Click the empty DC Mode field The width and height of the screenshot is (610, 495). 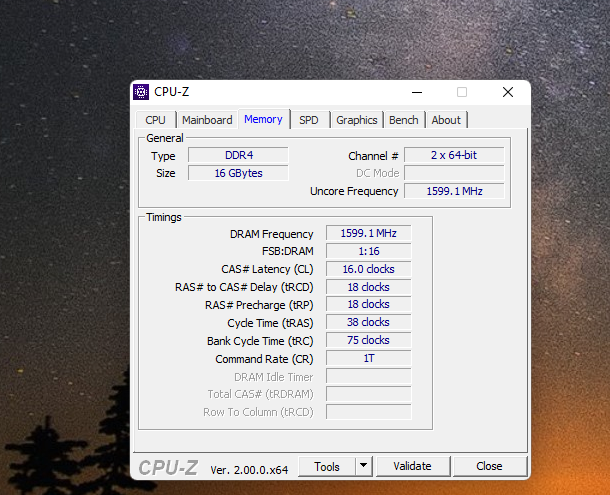pyautogui.click(x=454, y=173)
